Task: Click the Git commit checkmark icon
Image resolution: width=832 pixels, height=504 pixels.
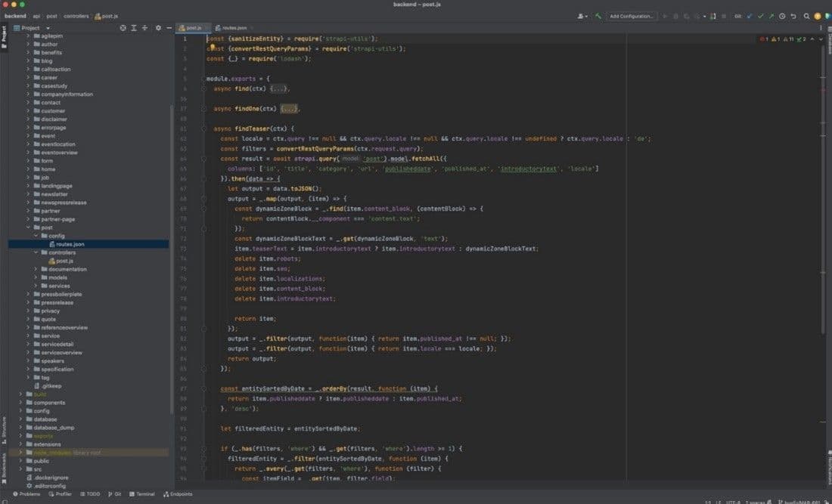Action: tap(761, 15)
